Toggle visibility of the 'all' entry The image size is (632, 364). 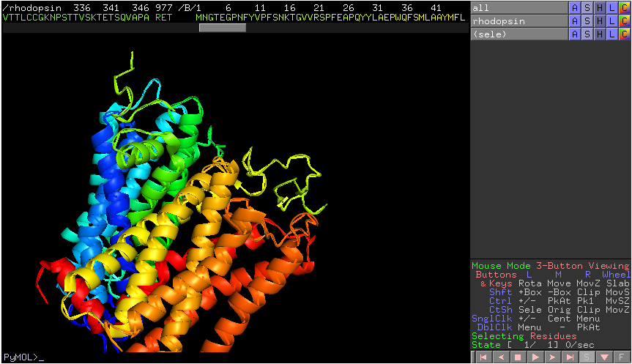pyautogui.click(x=519, y=7)
